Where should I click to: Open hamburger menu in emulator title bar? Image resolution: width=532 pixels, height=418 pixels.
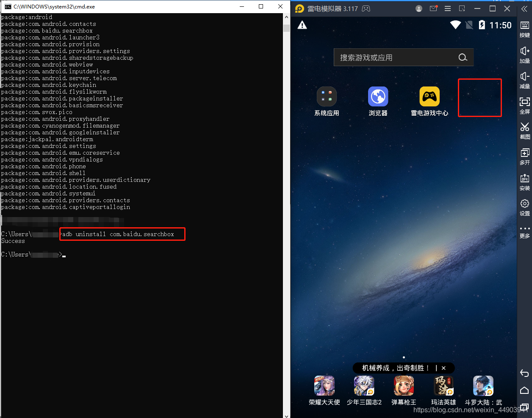448,8
